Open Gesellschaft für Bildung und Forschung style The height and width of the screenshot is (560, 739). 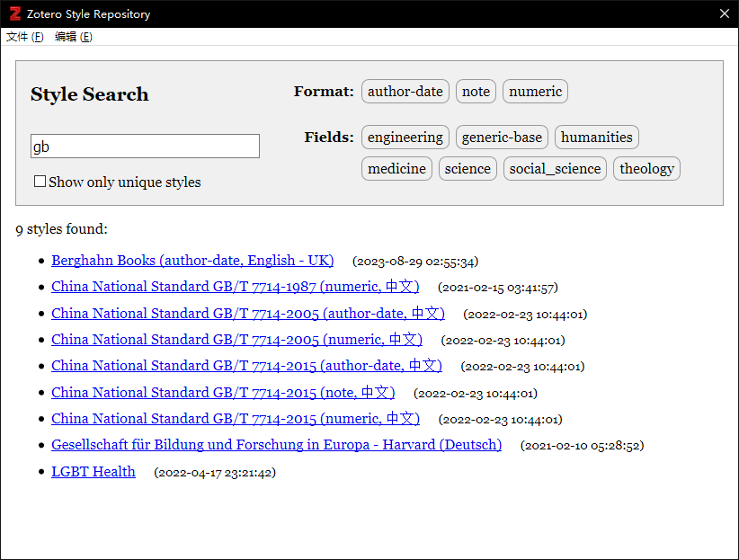[x=277, y=445]
